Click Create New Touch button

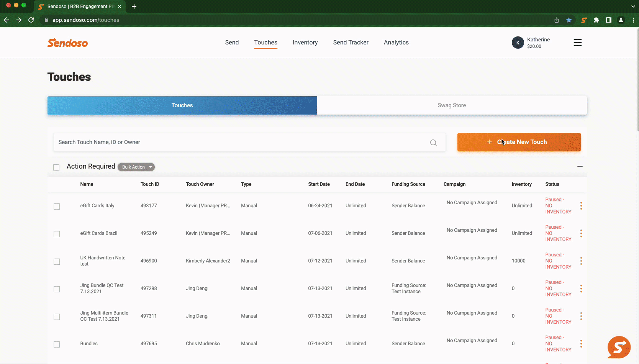(519, 142)
